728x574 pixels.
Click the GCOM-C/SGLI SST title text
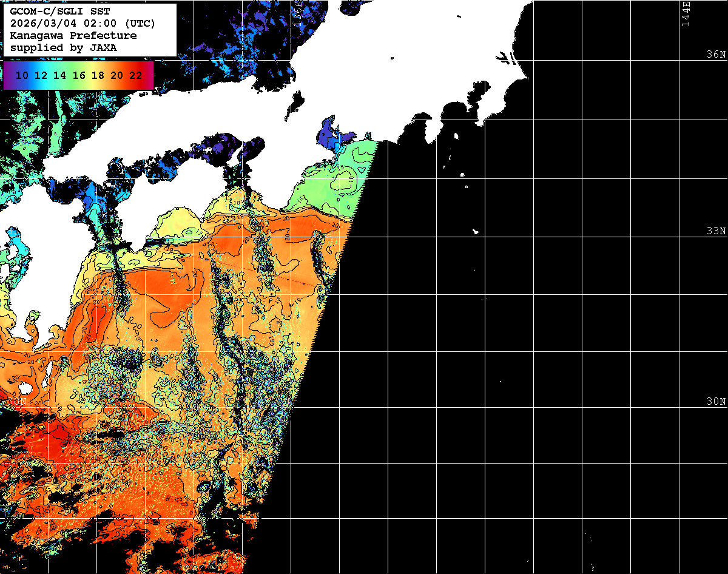60,11
